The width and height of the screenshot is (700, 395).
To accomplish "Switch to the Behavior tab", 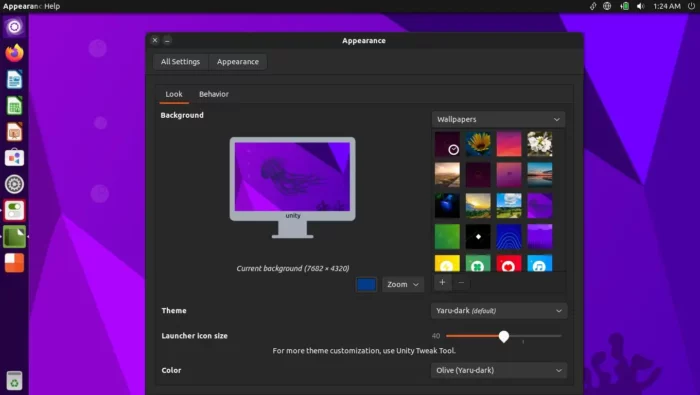I will pos(214,94).
